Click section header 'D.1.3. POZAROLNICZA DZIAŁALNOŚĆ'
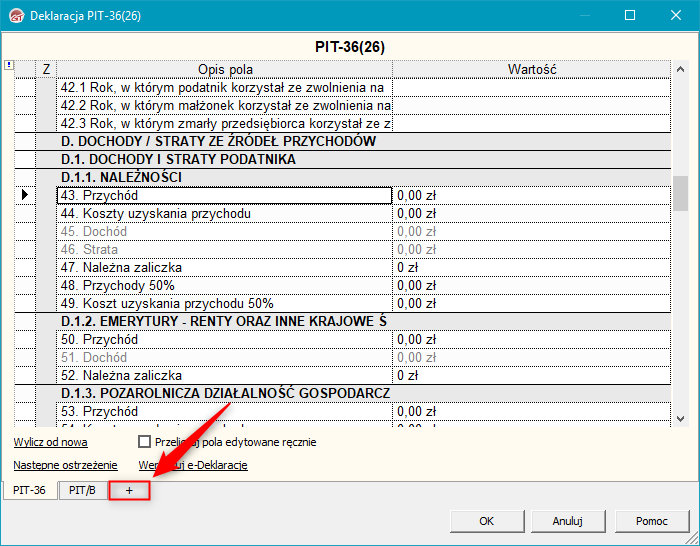The height and width of the screenshot is (546, 700). tap(353, 393)
